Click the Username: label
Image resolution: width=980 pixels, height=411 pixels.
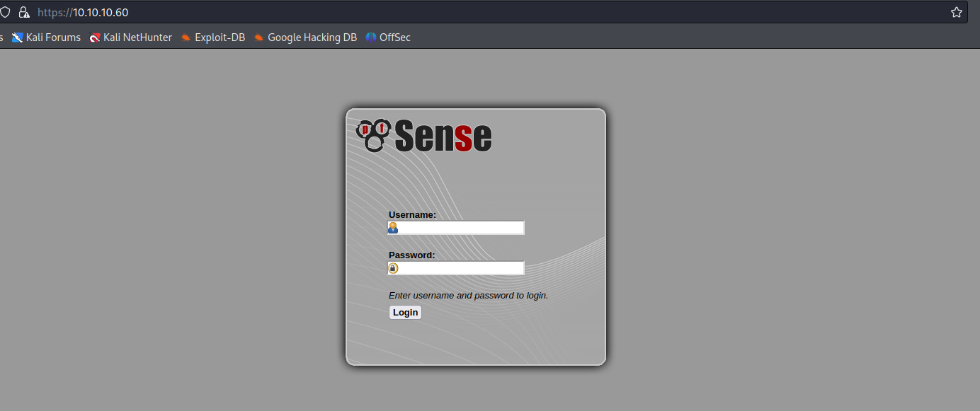tap(412, 214)
